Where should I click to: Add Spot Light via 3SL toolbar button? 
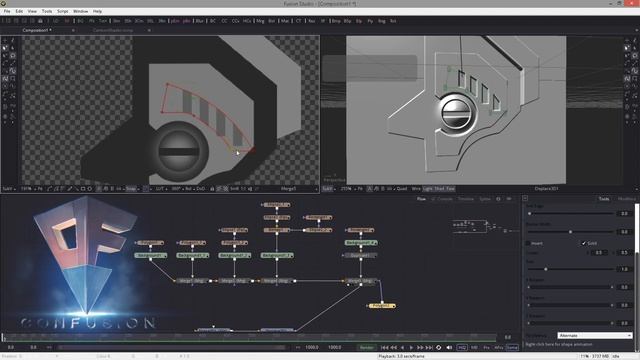[x=151, y=21]
